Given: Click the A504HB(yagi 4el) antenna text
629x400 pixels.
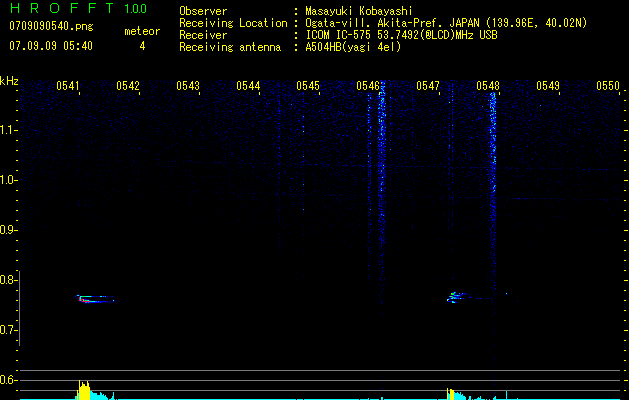Looking at the screenshot, I should point(353,47).
